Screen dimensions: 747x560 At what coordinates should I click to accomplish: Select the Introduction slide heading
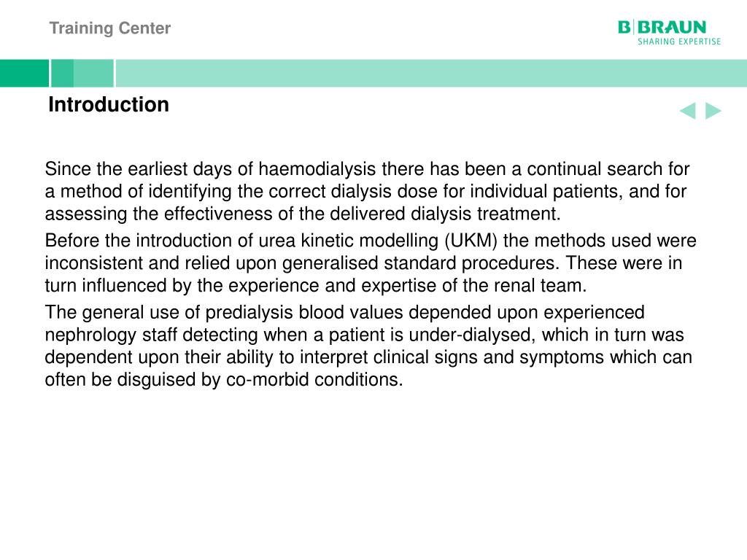(109, 104)
